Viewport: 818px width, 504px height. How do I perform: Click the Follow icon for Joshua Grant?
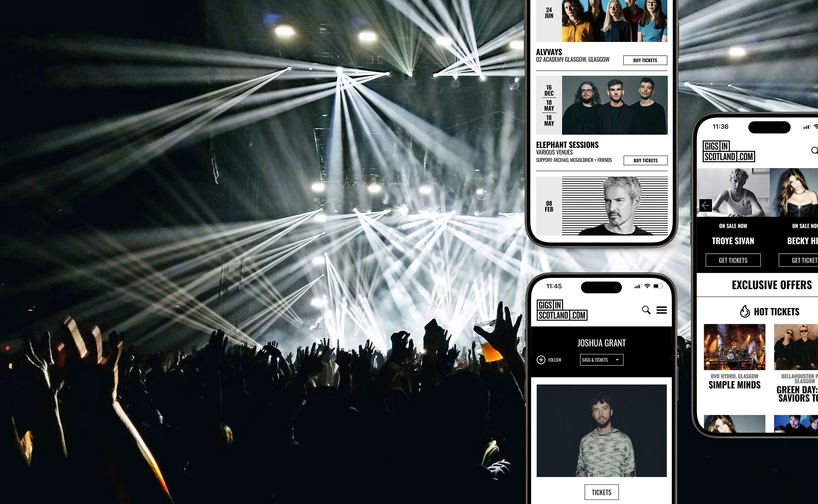pos(540,359)
